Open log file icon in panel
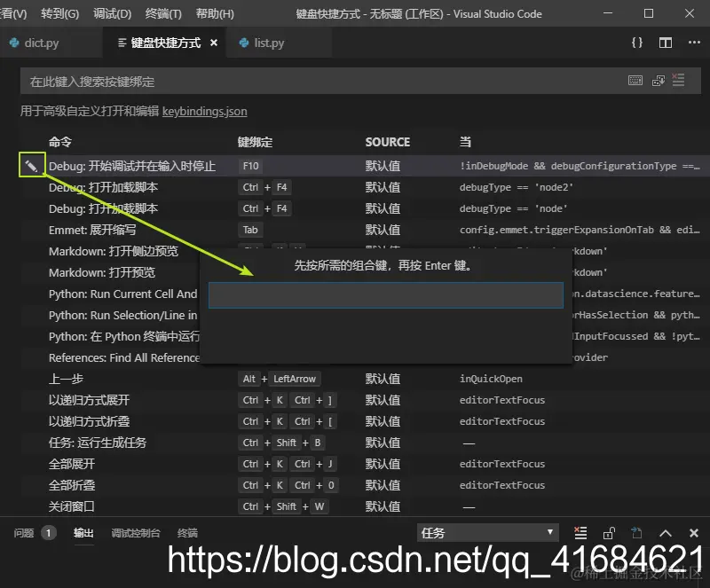This screenshot has height=588, width=710. (637, 533)
